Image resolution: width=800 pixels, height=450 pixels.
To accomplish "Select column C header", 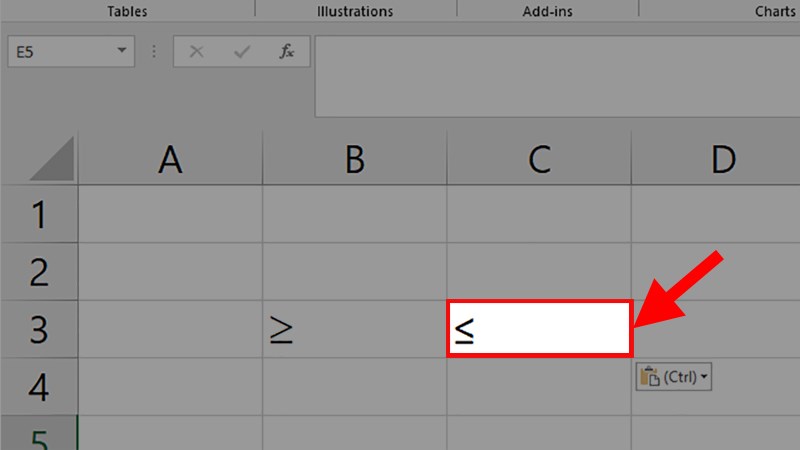I will click(539, 159).
